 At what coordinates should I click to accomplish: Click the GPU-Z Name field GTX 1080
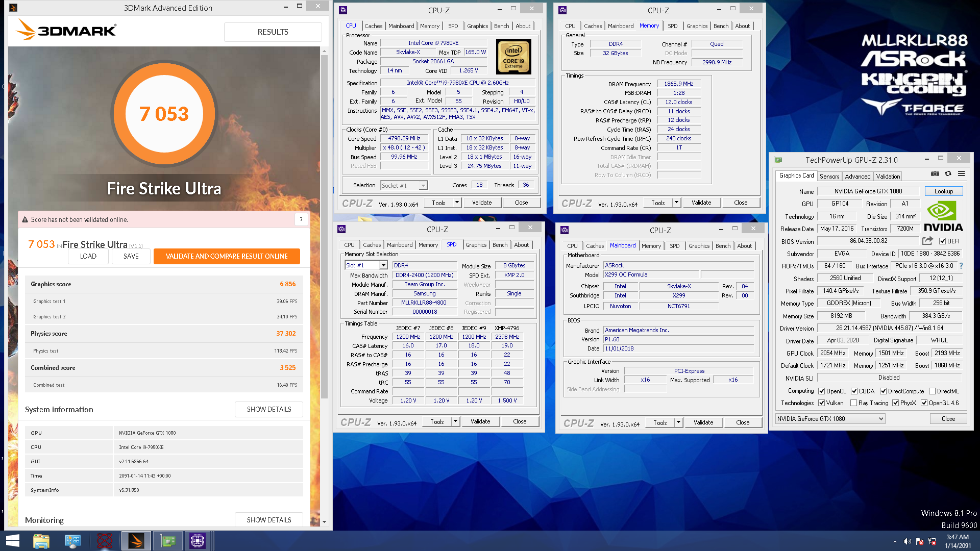868,191
